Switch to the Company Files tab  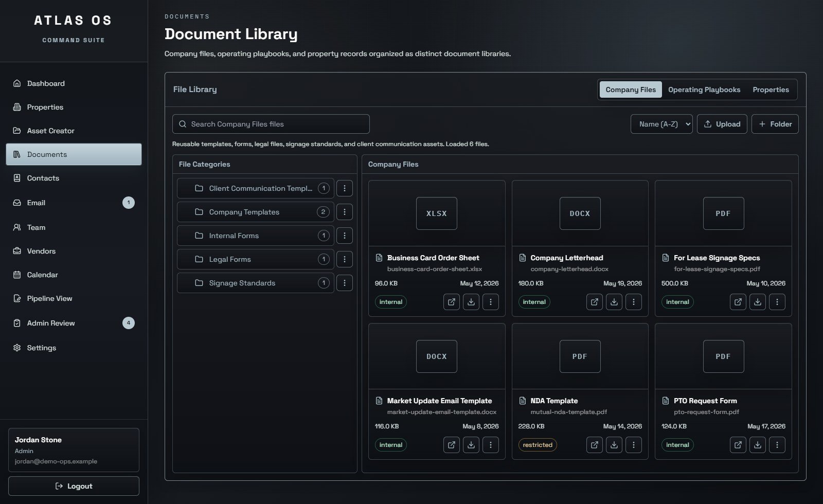[631, 89]
